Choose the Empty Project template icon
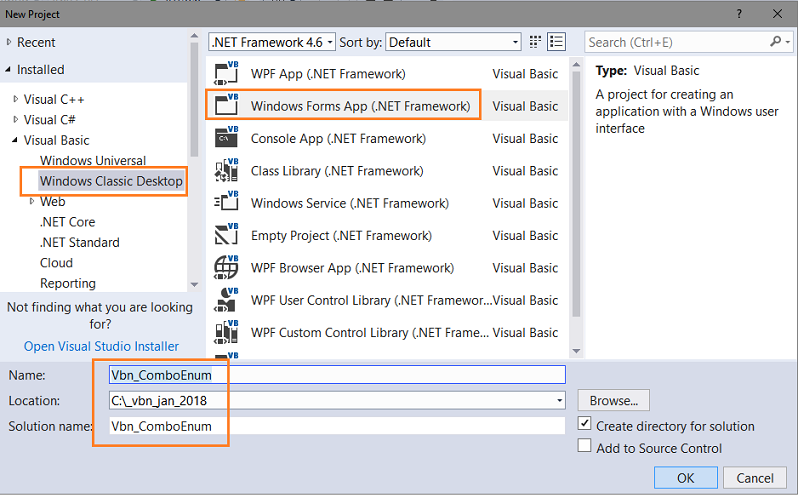Screen dimensions: 798x498 (226, 235)
